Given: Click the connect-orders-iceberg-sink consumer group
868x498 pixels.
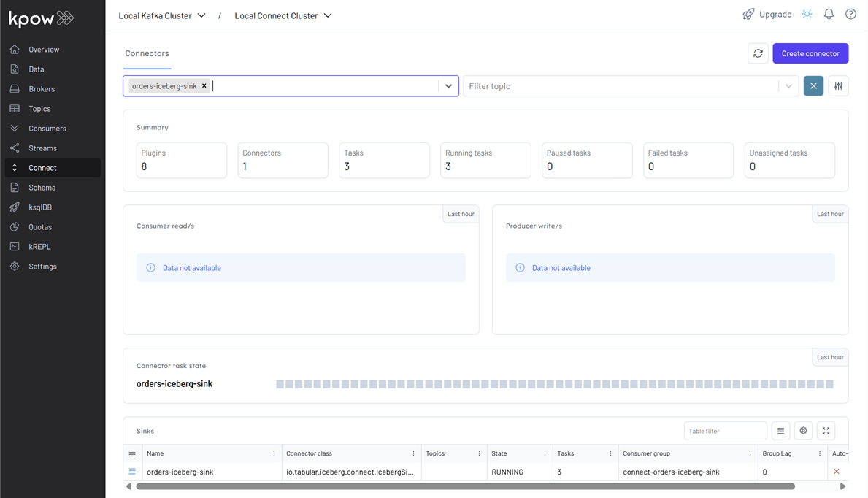Looking at the screenshot, I should point(671,472).
